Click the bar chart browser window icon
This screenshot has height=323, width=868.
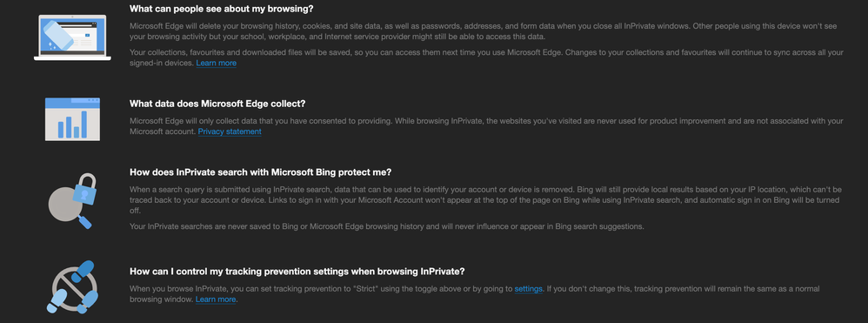(x=72, y=119)
